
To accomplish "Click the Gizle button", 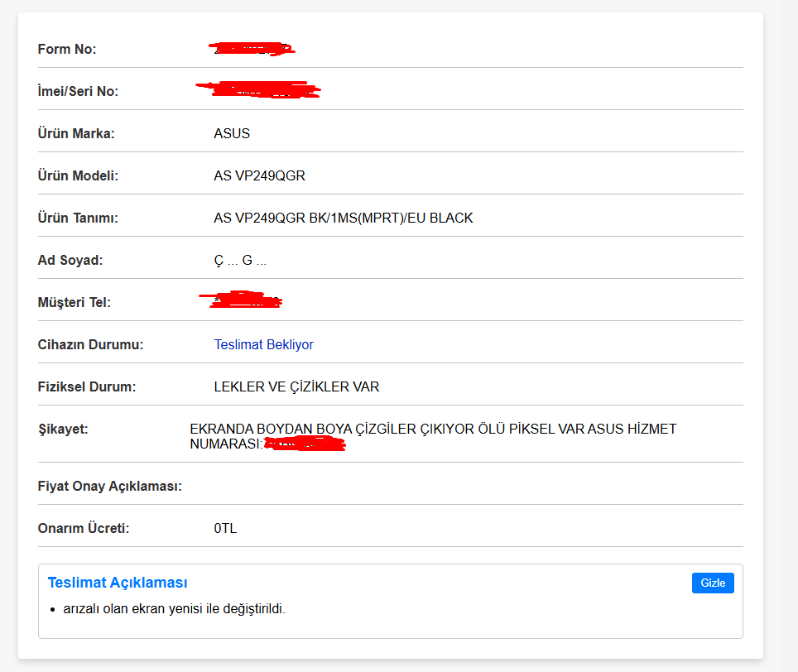I will (x=713, y=583).
